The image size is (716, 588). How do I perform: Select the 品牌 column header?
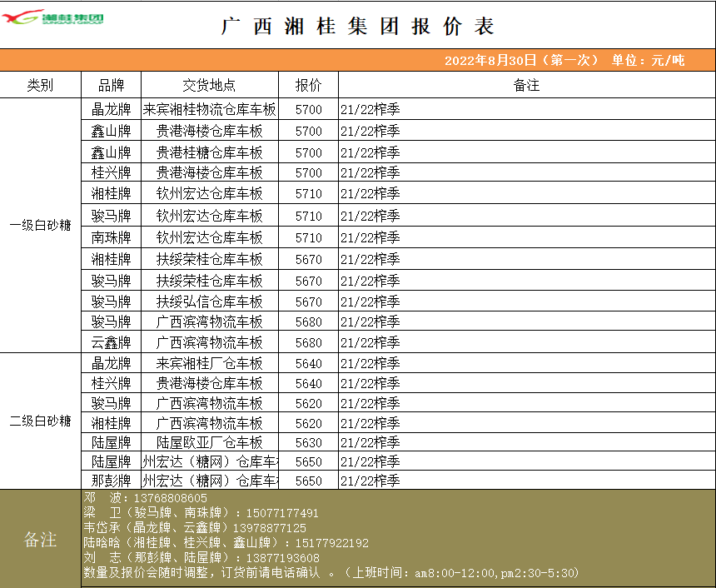tap(111, 85)
